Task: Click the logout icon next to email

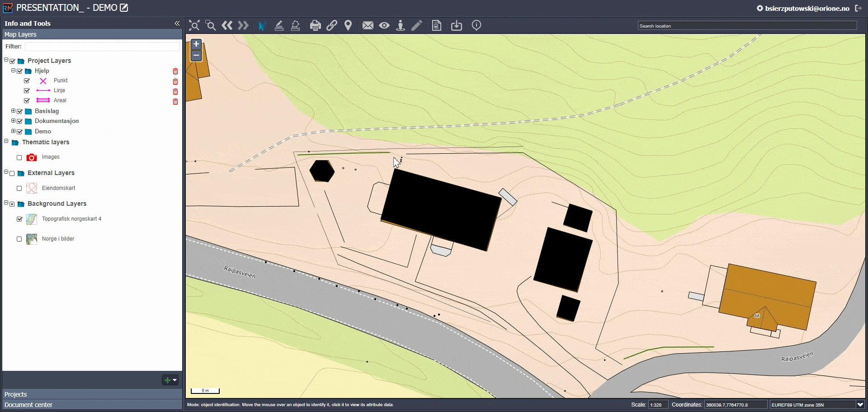Action: (x=859, y=8)
